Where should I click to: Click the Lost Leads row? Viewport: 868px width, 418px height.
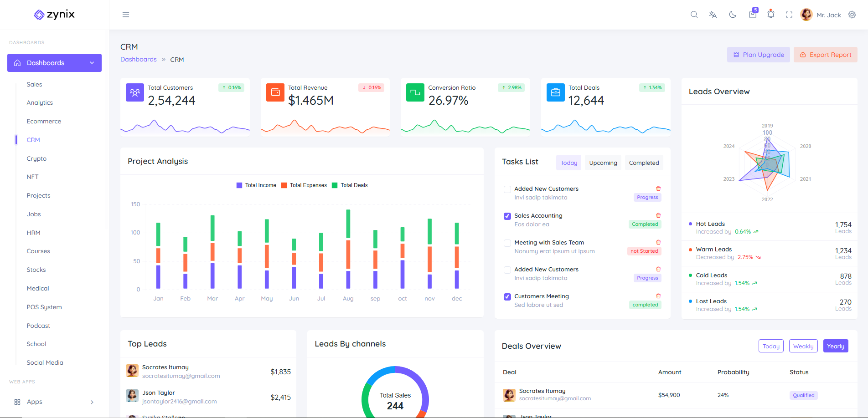click(x=770, y=305)
